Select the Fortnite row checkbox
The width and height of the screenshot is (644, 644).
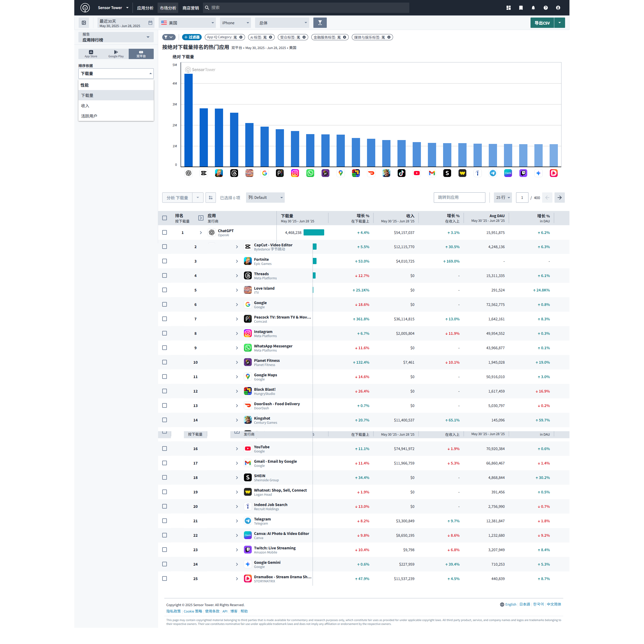164,261
